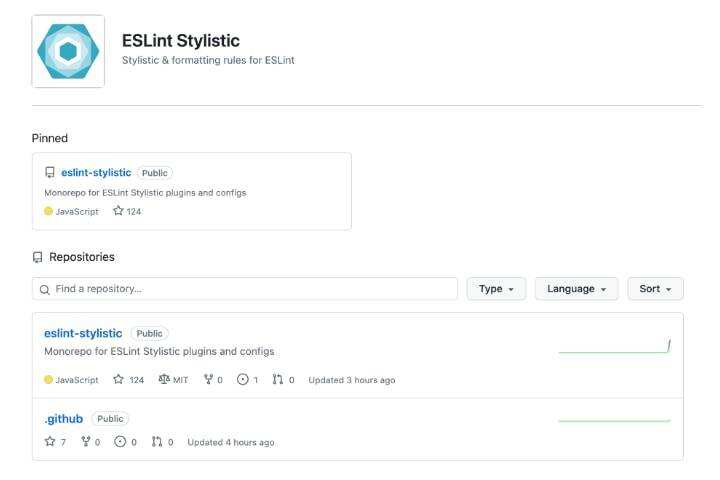720x480 pixels.
Task: Focus the Find a repository search field
Action: tap(245, 289)
